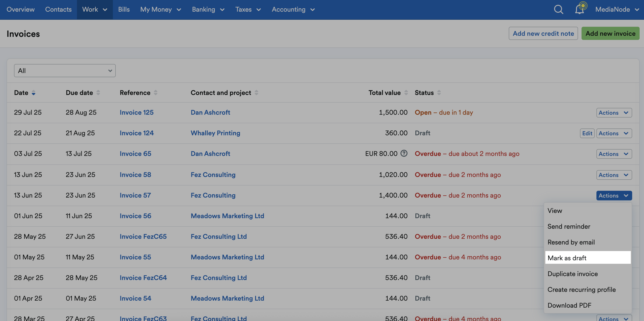This screenshot has height=321, width=644.
Task: Select Download PDF option
Action: pos(588,305)
